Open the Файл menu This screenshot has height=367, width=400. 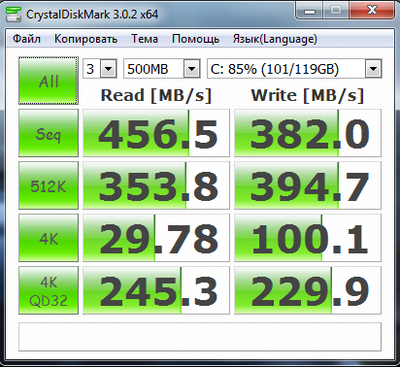tap(27, 39)
